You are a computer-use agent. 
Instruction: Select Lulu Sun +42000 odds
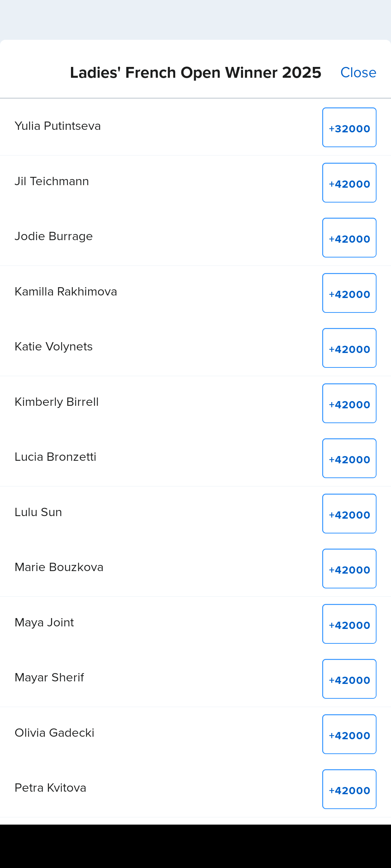click(x=349, y=514)
